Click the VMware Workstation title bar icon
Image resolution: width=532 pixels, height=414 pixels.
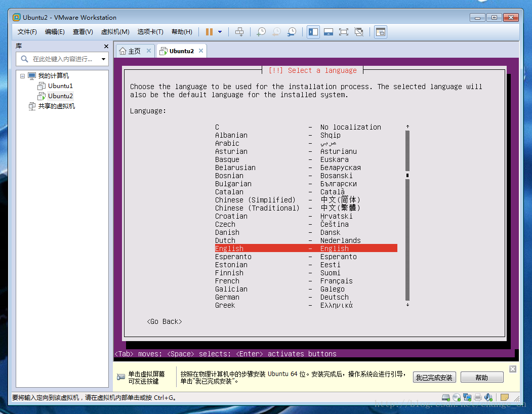pos(16,17)
